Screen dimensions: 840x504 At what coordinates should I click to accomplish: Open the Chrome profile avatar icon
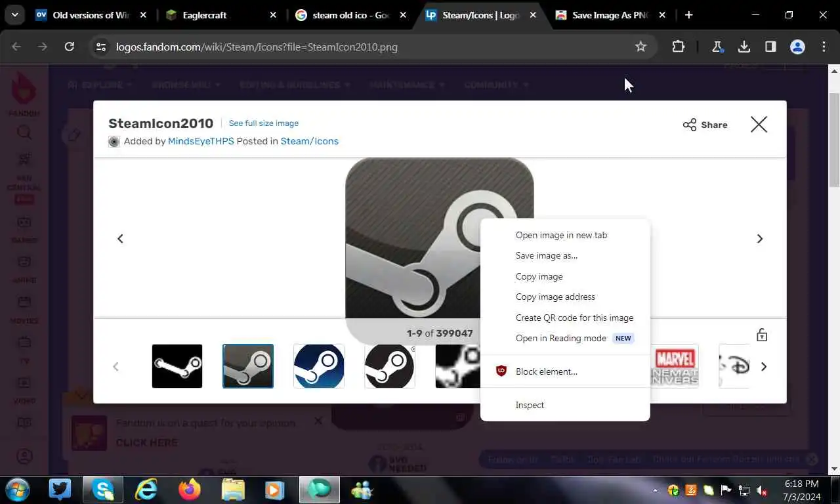pyautogui.click(x=797, y=47)
